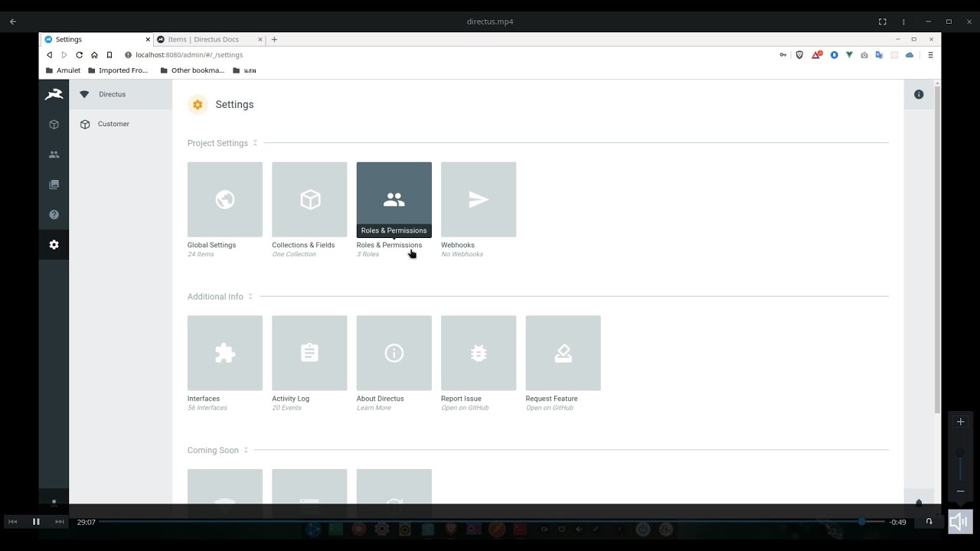Open the Interfaces puzzle-piece tile
Image resolution: width=980 pixels, height=551 pixels.
(x=225, y=354)
